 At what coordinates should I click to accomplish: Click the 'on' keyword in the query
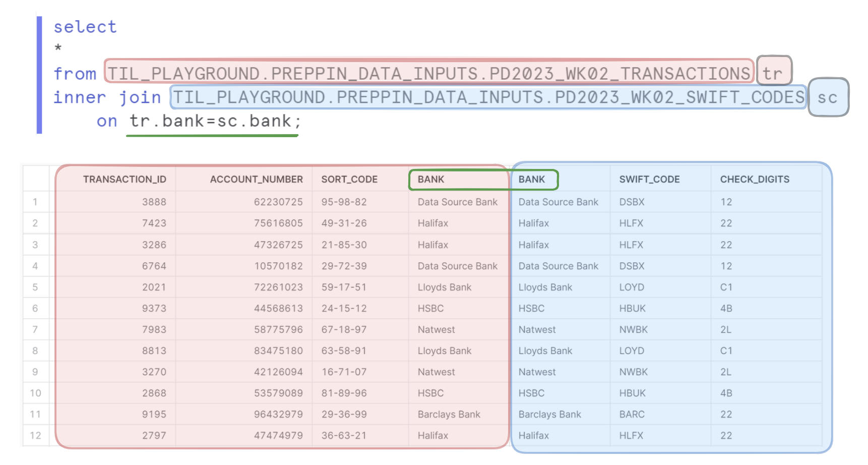(107, 121)
